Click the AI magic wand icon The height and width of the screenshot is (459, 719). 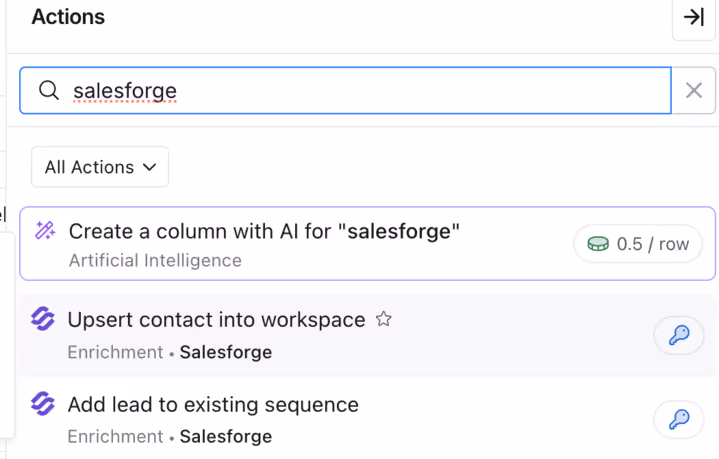pos(45,231)
